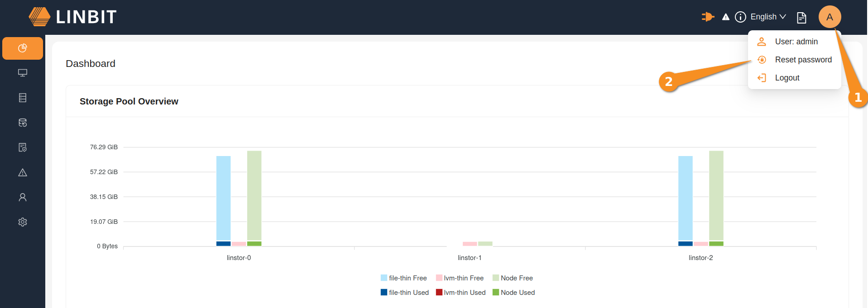Click linstor-2 file-thin Free light blue bar

pos(686,198)
